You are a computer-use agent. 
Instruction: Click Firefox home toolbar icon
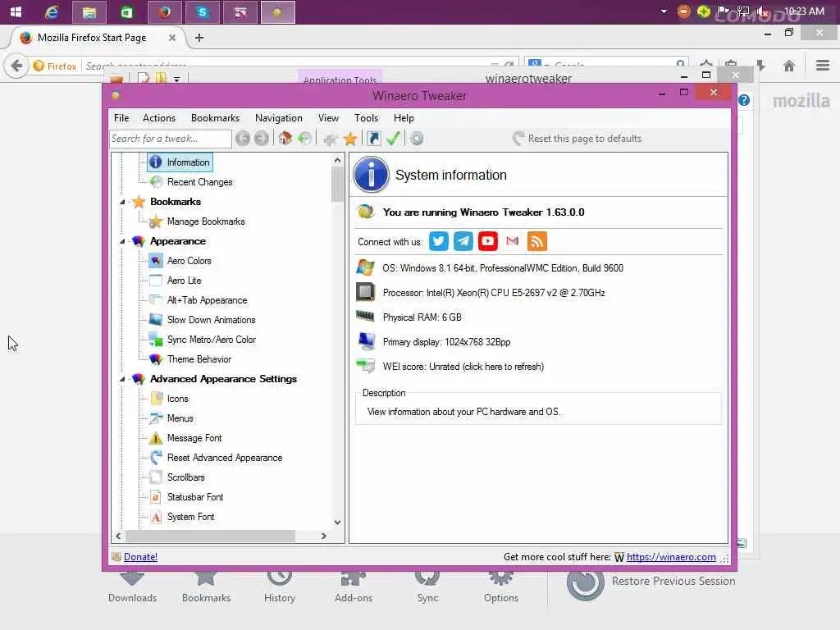[788, 66]
